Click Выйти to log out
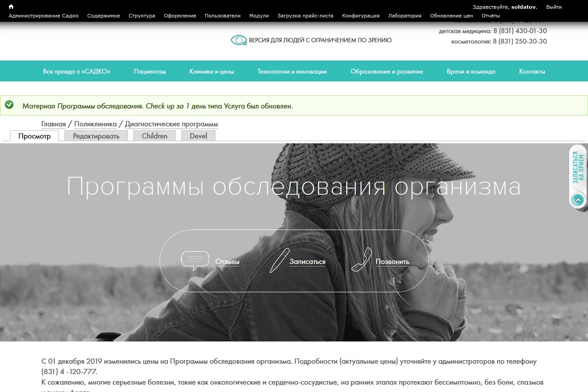The width and height of the screenshot is (588, 392). (554, 7)
